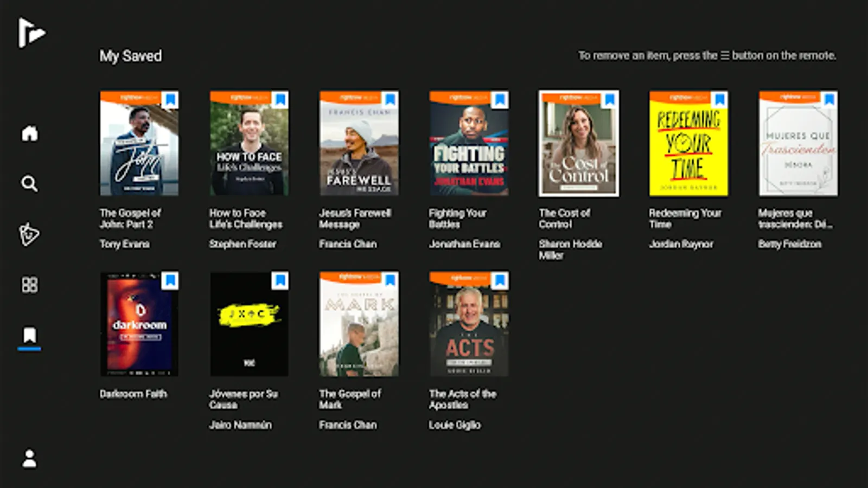Screen dimensions: 868x488
Task: Go to Home in the sidebar
Action: [x=30, y=133]
